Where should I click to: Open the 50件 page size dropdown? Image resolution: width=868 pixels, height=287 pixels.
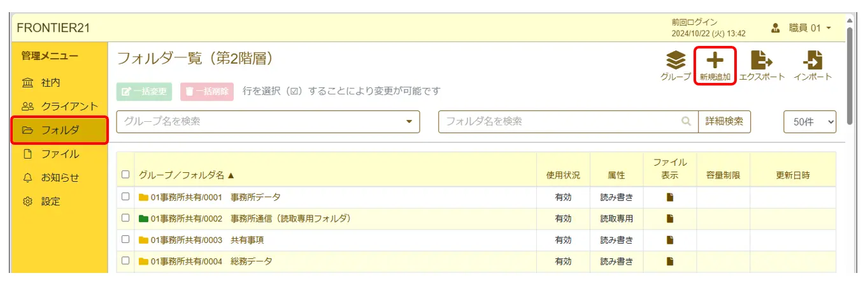coord(809,122)
